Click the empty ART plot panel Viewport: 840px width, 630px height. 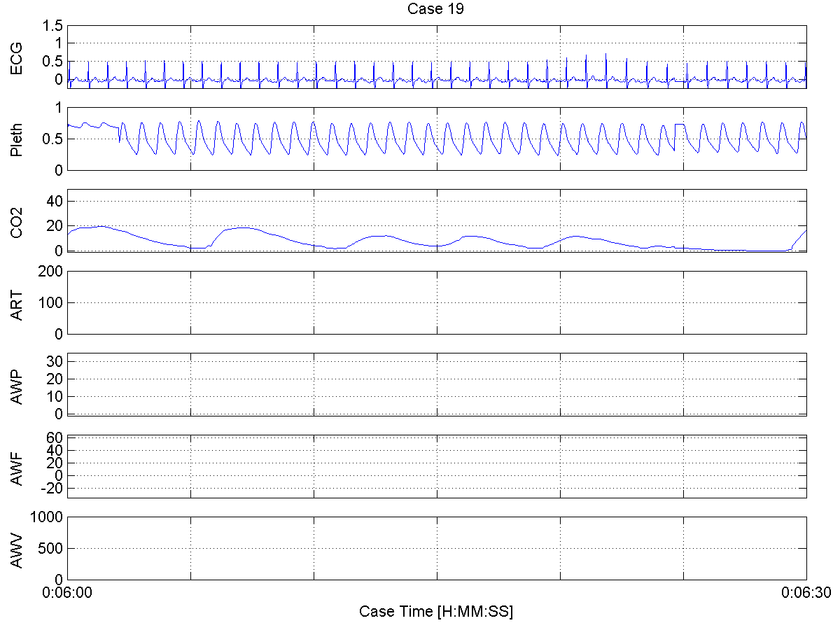tap(437, 302)
